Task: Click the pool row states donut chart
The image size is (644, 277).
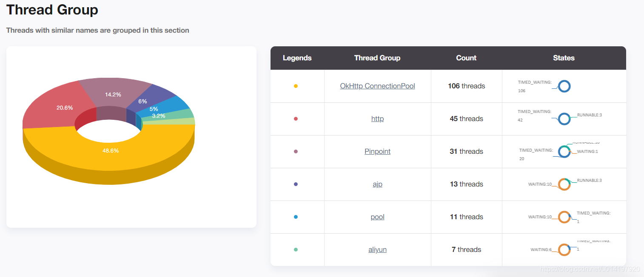Action: tap(564, 217)
